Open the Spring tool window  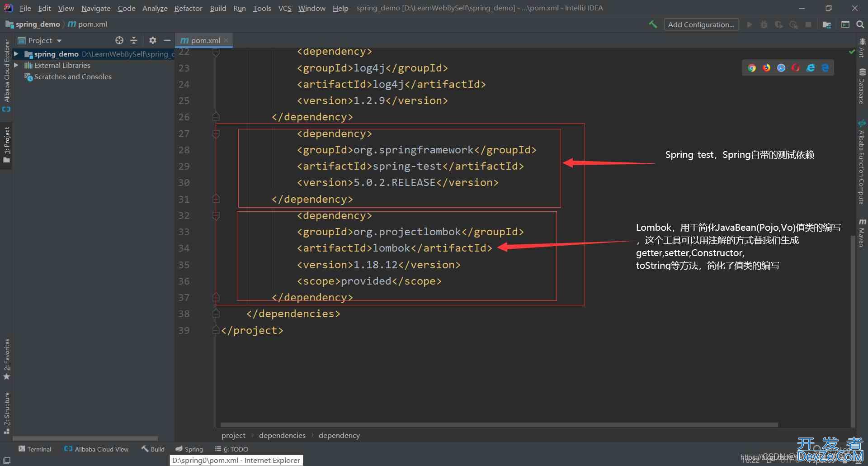pyautogui.click(x=189, y=449)
